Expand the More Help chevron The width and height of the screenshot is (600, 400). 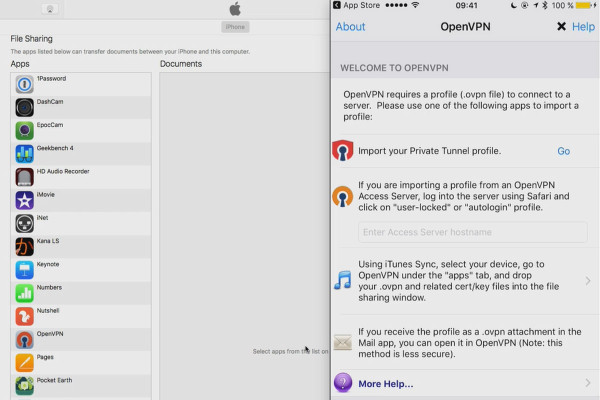click(x=588, y=383)
